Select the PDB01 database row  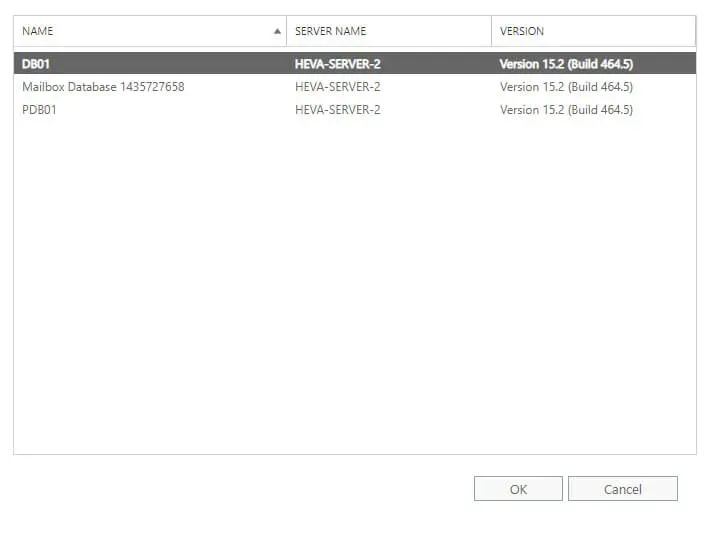(355, 110)
